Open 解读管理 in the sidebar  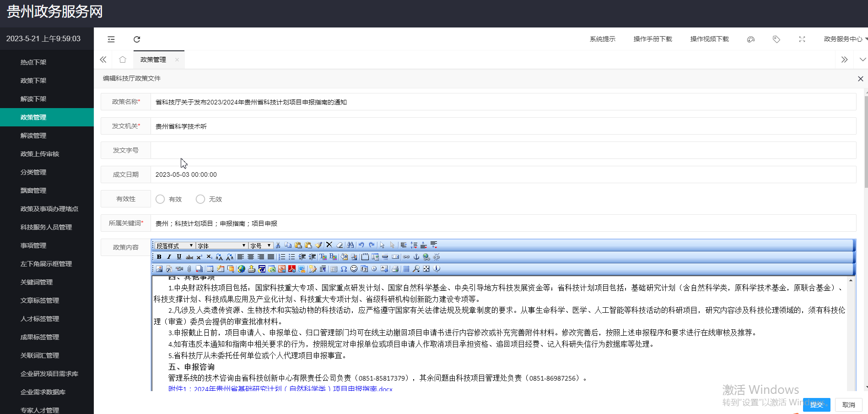(33, 136)
